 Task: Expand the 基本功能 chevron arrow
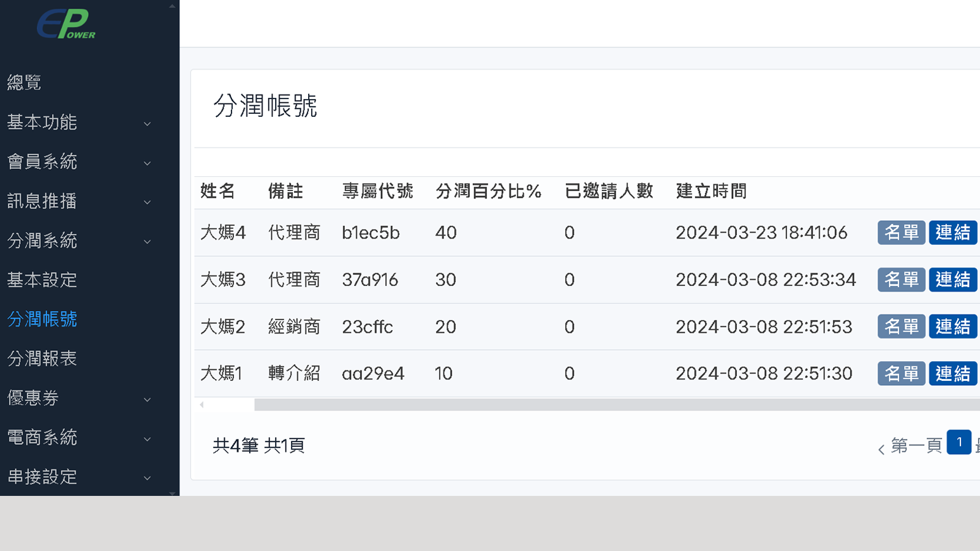click(147, 124)
